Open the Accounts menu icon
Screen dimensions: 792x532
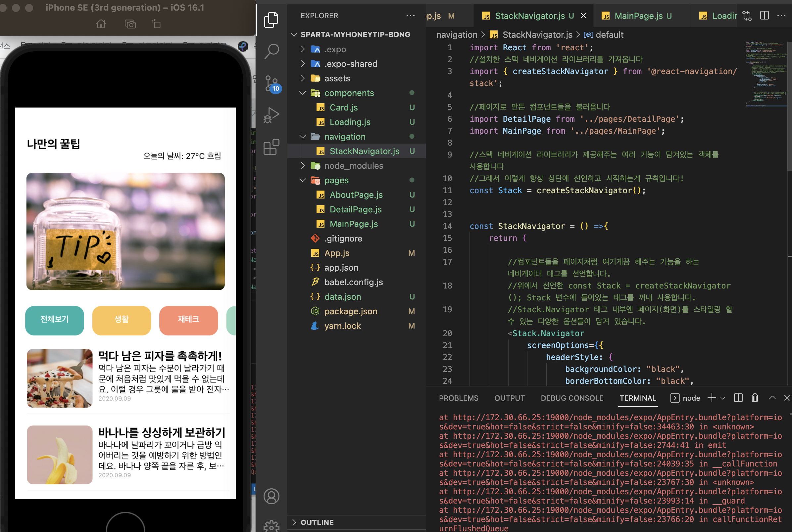click(x=271, y=496)
